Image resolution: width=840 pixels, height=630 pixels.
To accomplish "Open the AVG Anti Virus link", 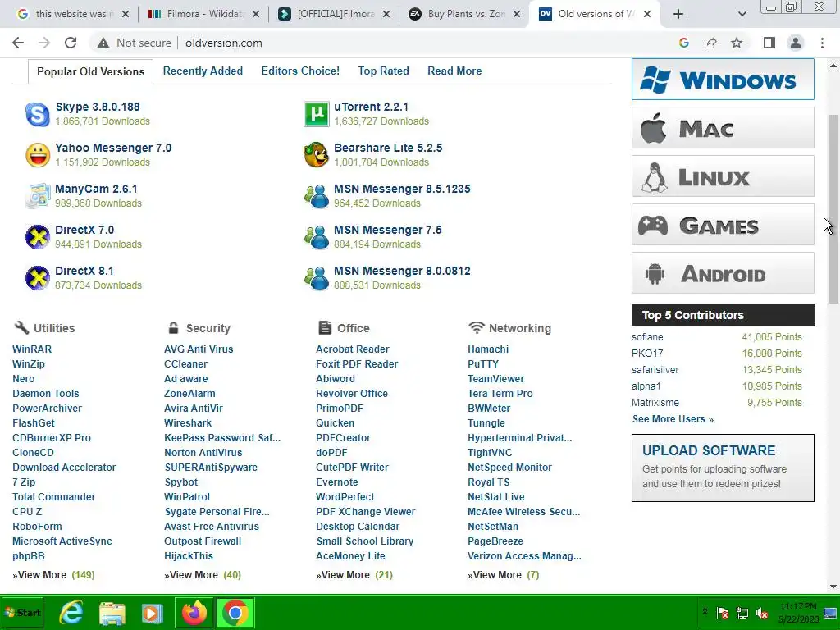I will (x=199, y=349).
